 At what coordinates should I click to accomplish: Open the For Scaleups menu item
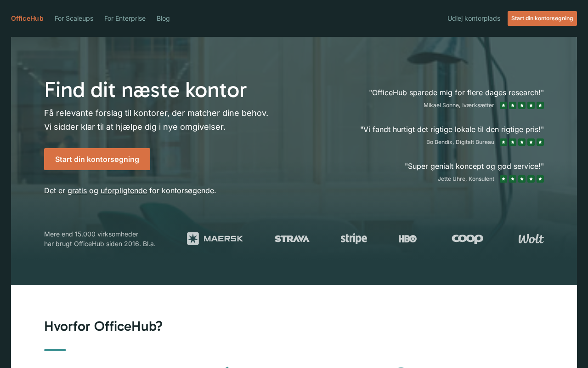(x=74, y=18)
